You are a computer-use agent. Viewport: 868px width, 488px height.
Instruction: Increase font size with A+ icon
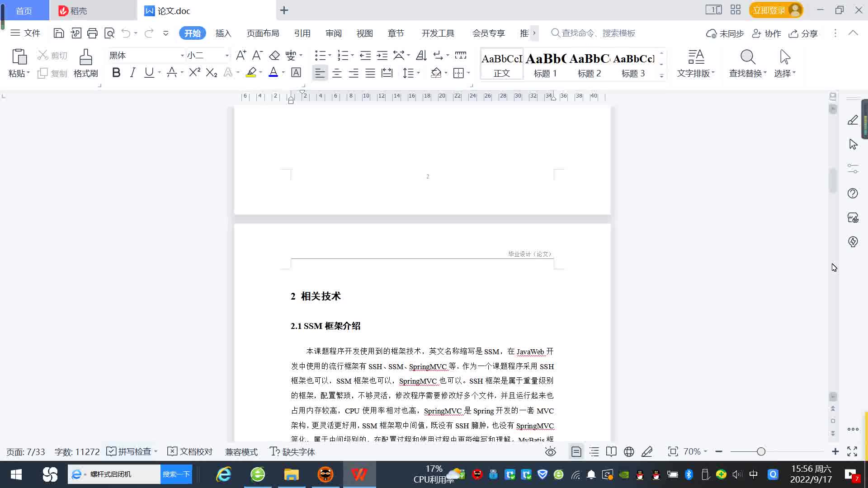pyautogui.click(x=241, y=55)
